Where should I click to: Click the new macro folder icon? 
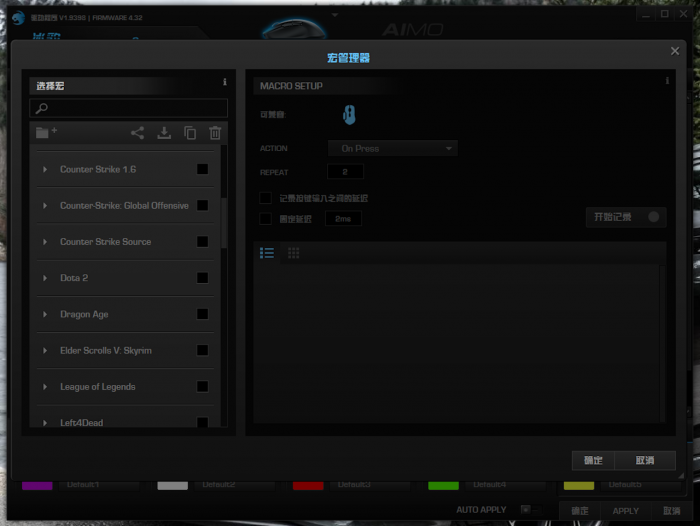pyautogui.click(x=46, y=133)
